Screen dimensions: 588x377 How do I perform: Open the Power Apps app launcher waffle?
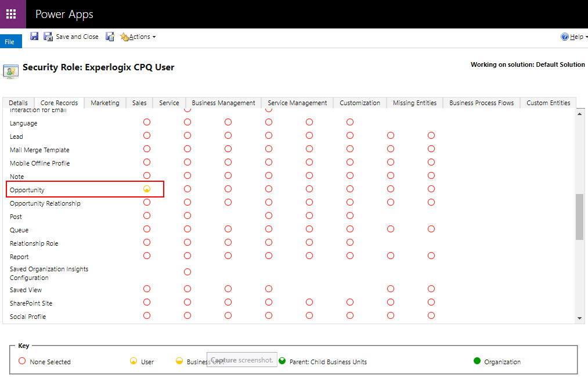(x=11, y=15)
